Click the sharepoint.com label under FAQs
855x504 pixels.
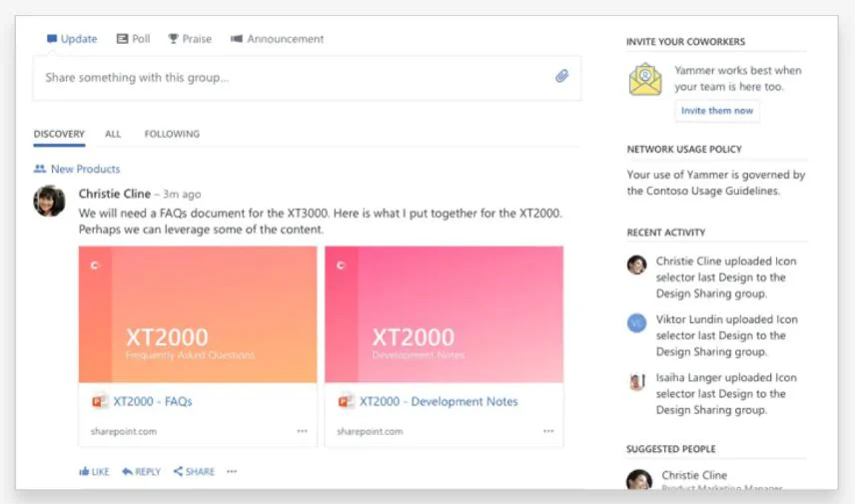pyautogui.click(x=124, y=431)
